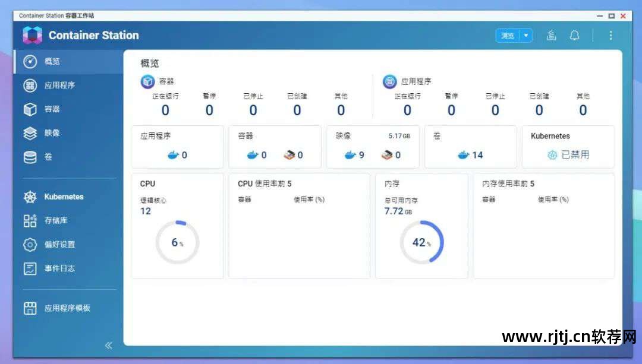Click the 映像 layers icon in sidebar
The width and height of the screenshot is (642, 364).
click(30, 133)
